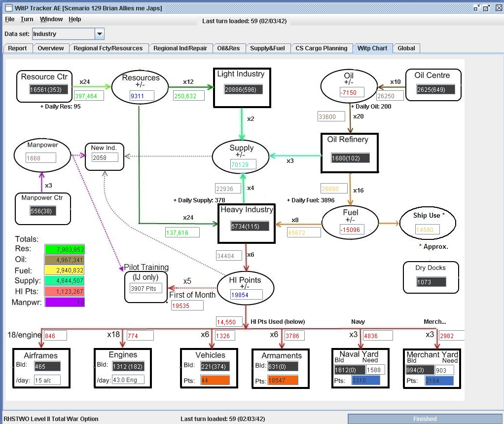Click the Supply total swatch 4,844,507
The image size is (504, 424).
pyautogui.click(x=65, y=280)
